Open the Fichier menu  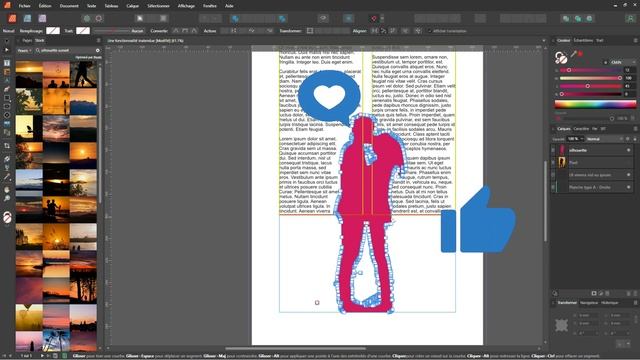click(x=24, y=6)
